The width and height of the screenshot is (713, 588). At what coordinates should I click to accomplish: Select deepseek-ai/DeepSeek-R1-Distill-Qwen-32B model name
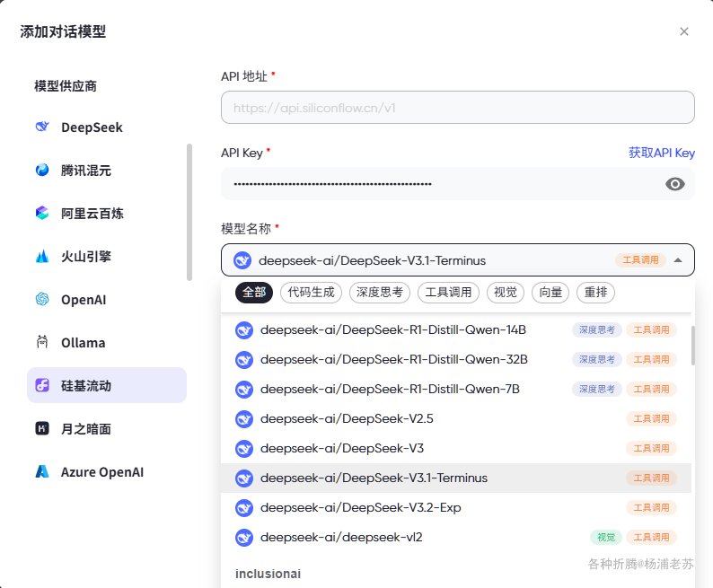coord(394,359)
